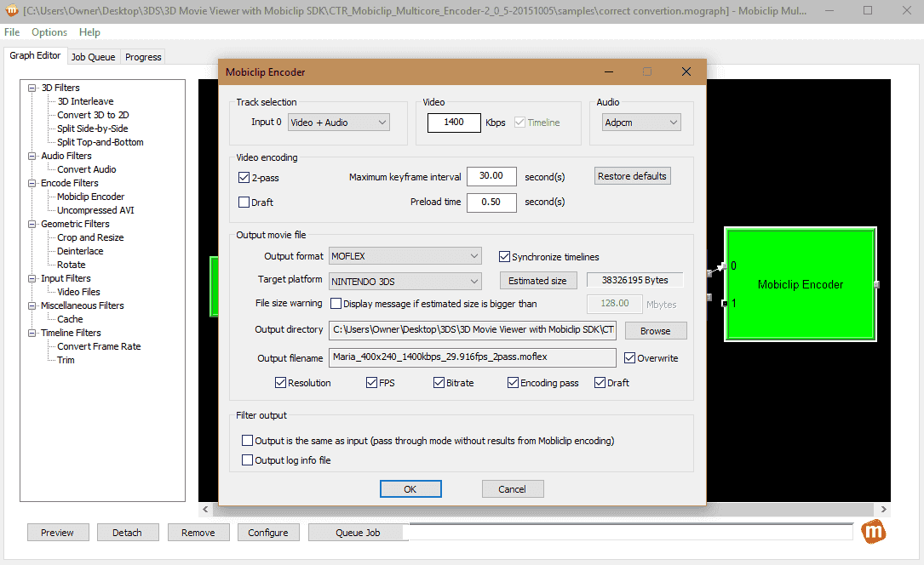Select Convert Audio filter

(87, 169)
